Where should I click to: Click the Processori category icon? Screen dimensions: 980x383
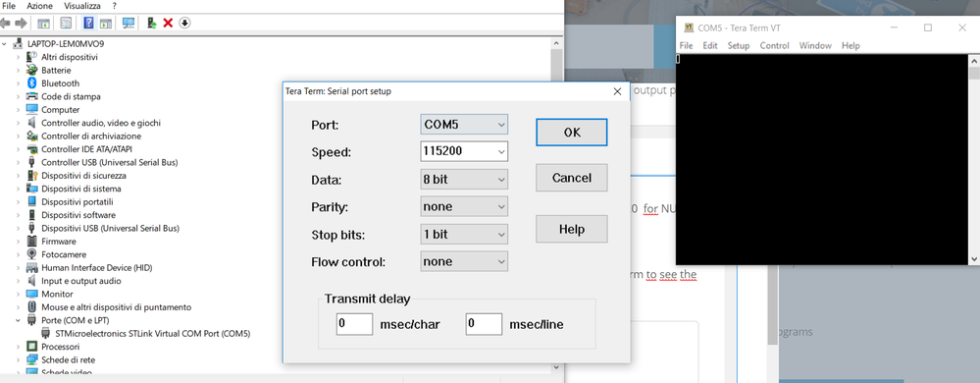(31, 346)
